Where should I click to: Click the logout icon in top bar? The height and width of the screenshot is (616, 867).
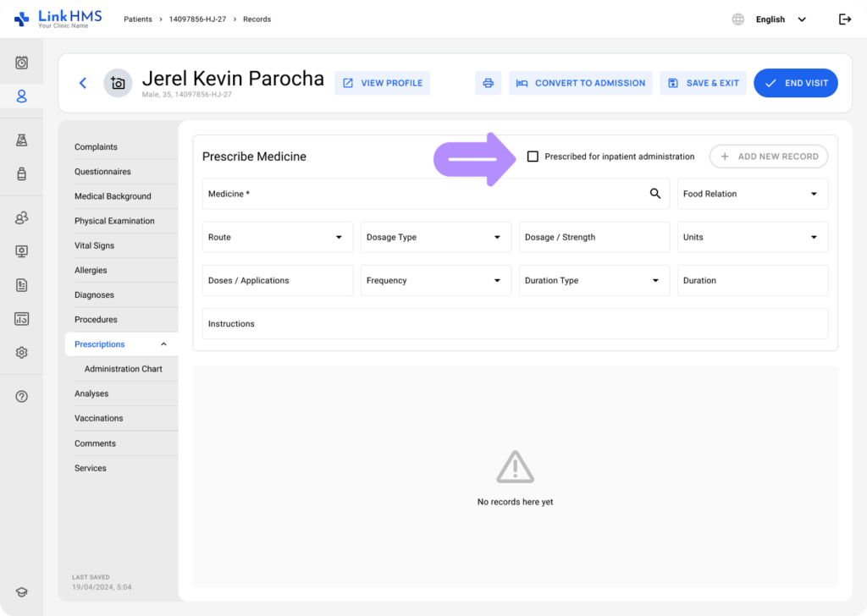[844, 19]
